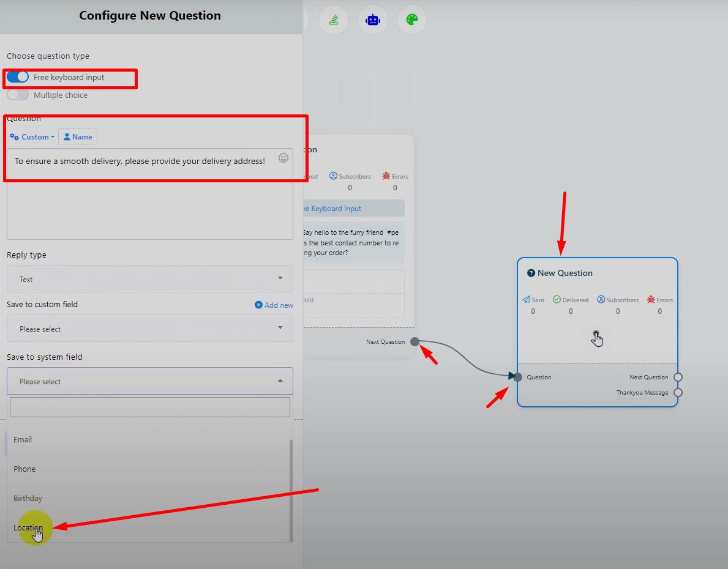Viewport: 728px width, 569px height.
Task: Open the emoji picker in question box
Action: (x=283, y=158)
